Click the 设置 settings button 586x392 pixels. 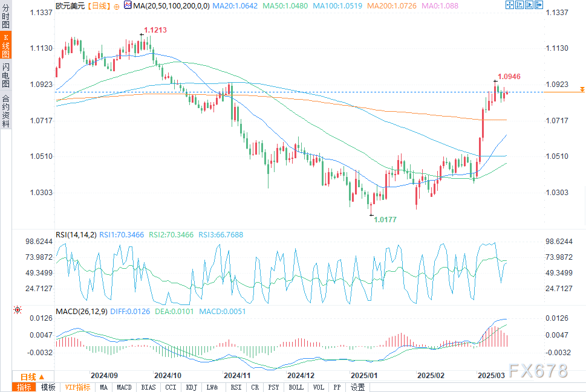357,387
